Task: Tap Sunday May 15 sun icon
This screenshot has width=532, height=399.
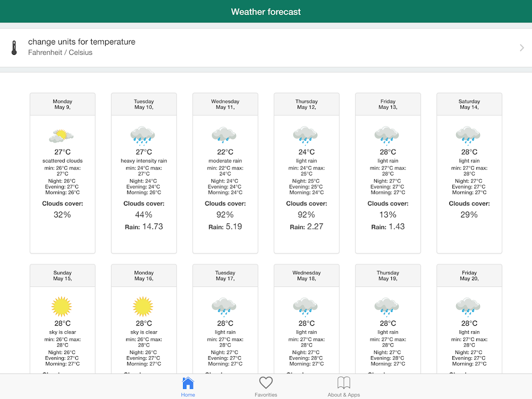Action: (x=61, y=306)
